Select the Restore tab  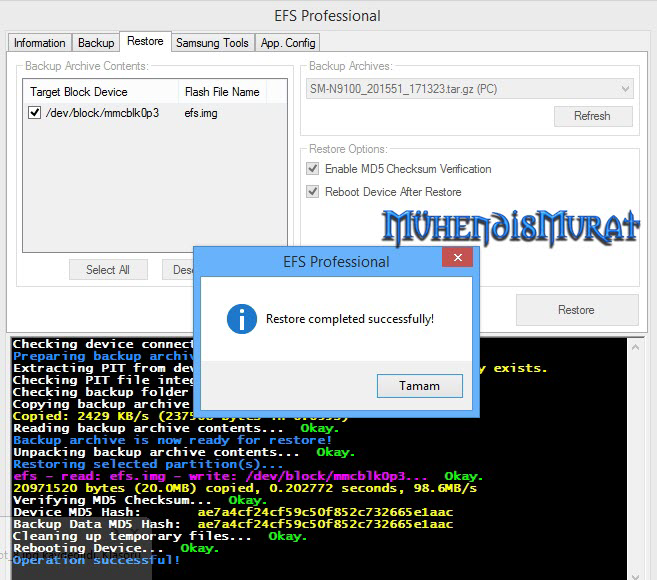[x=145, y=42]
